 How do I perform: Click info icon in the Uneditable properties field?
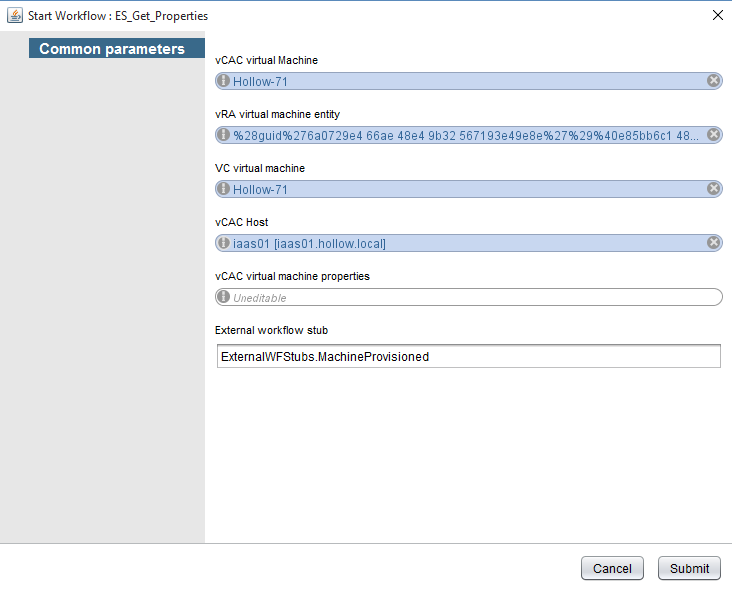[224, 297]
